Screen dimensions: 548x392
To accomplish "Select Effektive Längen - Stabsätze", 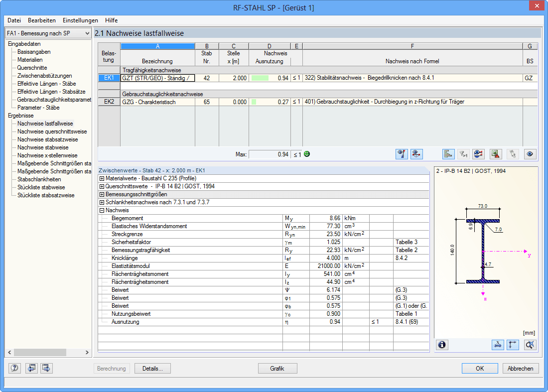I will coord(51,92).
